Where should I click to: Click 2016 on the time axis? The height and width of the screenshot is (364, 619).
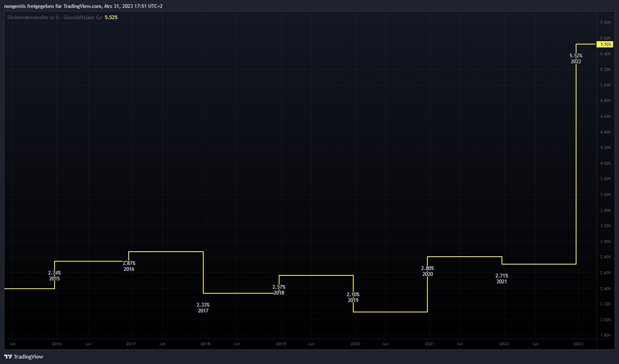pos(57,344)
